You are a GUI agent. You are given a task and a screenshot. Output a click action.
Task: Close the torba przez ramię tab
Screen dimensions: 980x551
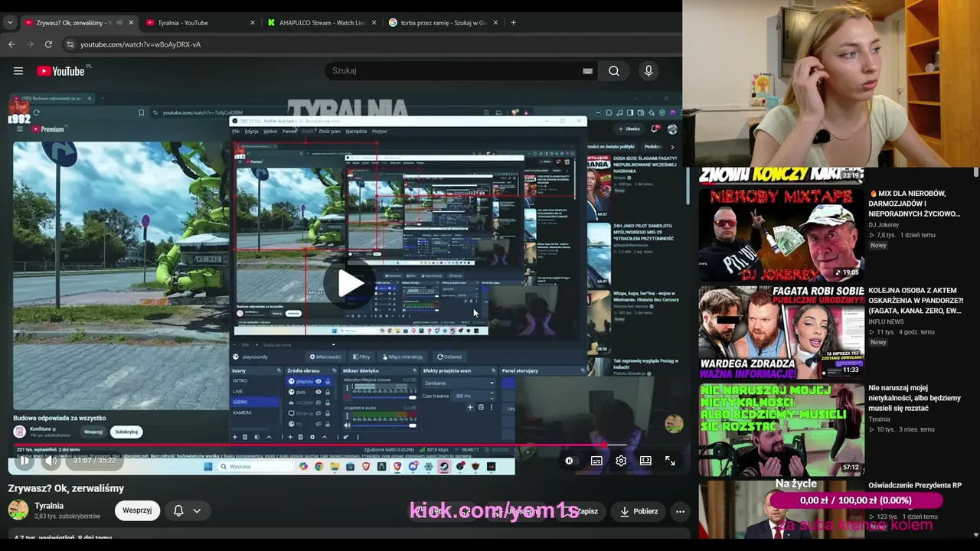coord(495,22)
